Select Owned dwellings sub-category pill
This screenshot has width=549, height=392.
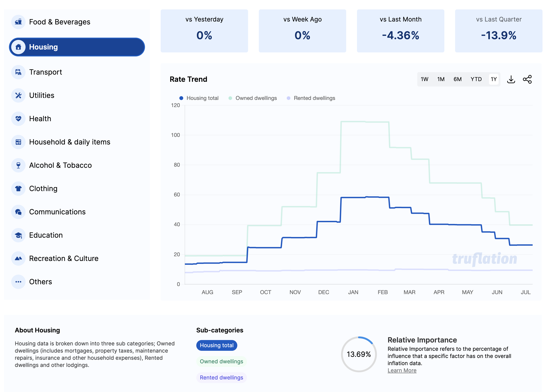point(221,361)
